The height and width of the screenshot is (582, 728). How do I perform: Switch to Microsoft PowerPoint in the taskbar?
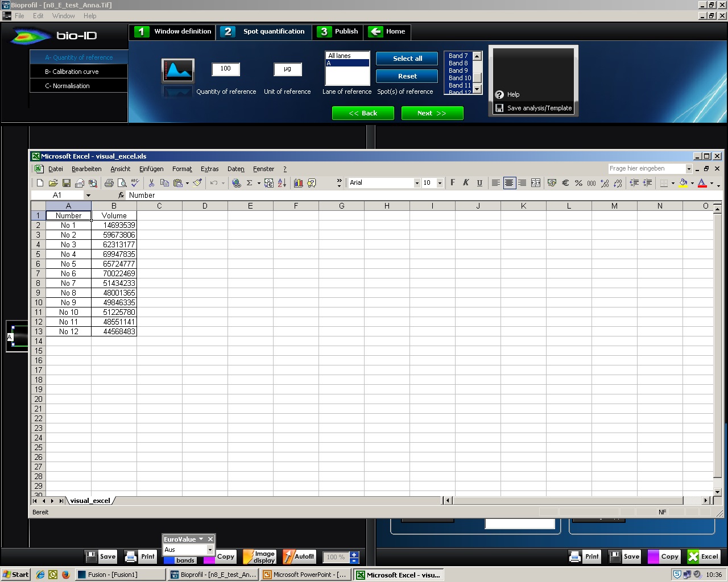coord(305,575)
